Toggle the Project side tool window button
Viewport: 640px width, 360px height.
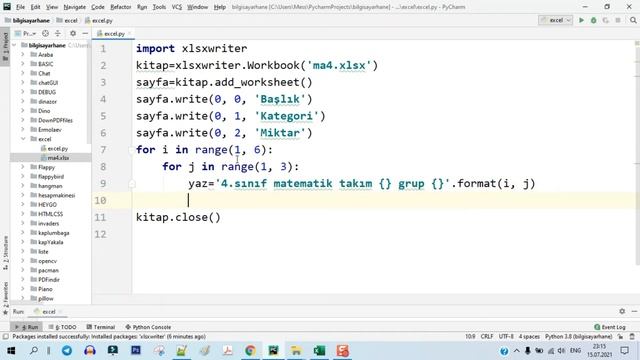click(x=5, y=46)
